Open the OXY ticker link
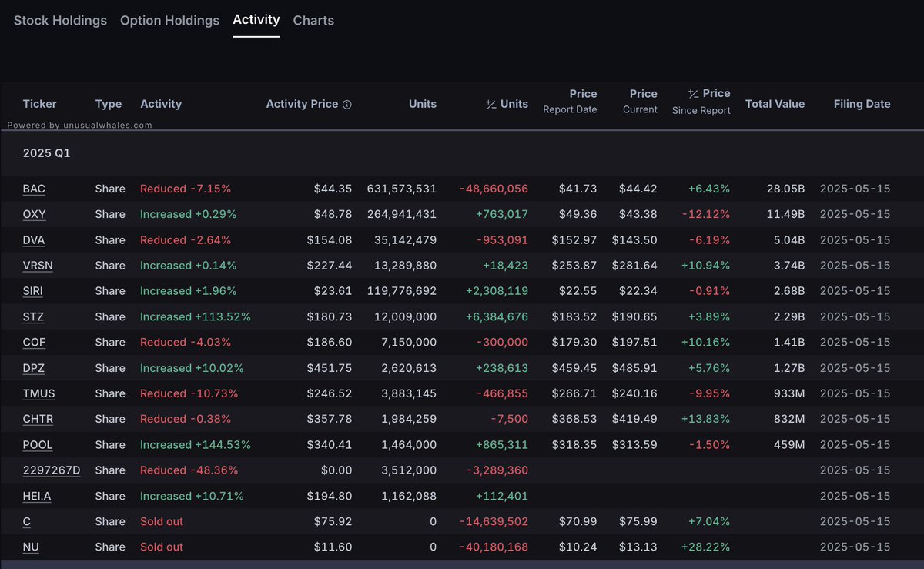The image size is (924, 569). tap(35, 214)
